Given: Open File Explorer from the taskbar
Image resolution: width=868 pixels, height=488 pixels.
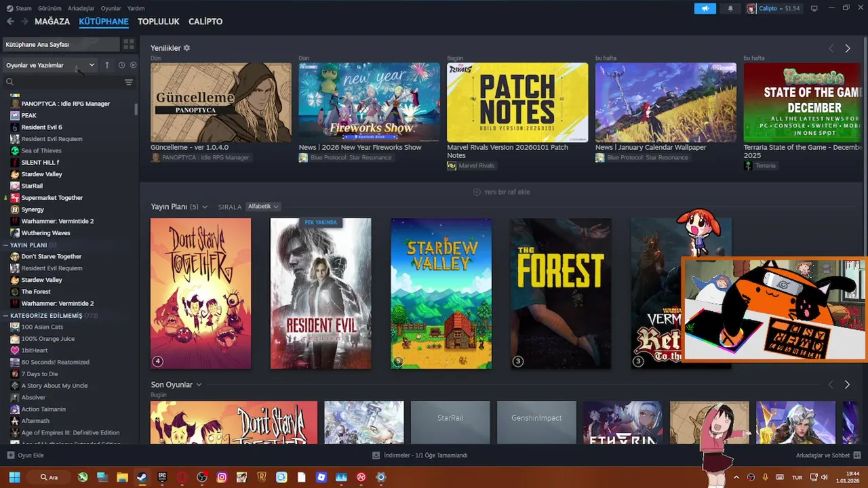Looking at the screenshot, I should click(122, 477).
